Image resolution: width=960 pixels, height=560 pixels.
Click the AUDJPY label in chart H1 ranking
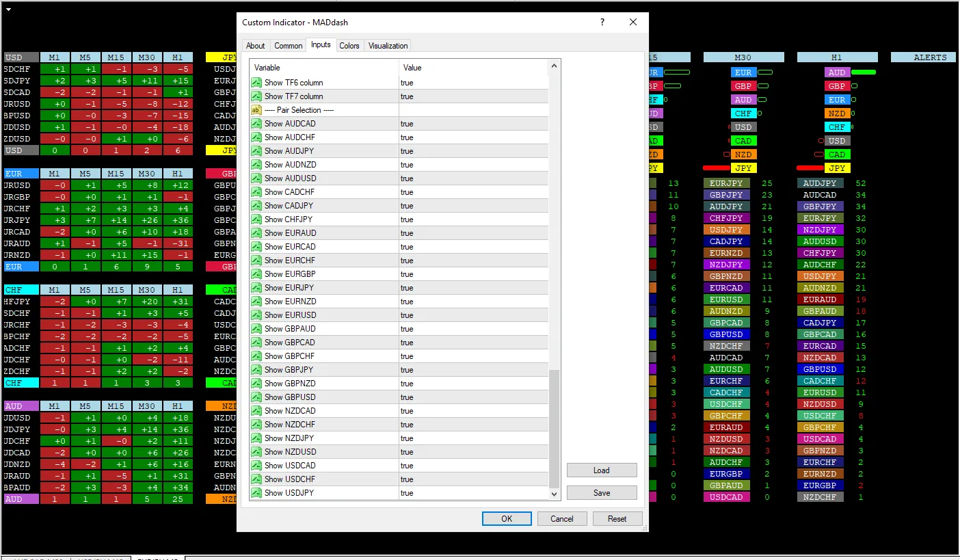click(x=820, y=183)
